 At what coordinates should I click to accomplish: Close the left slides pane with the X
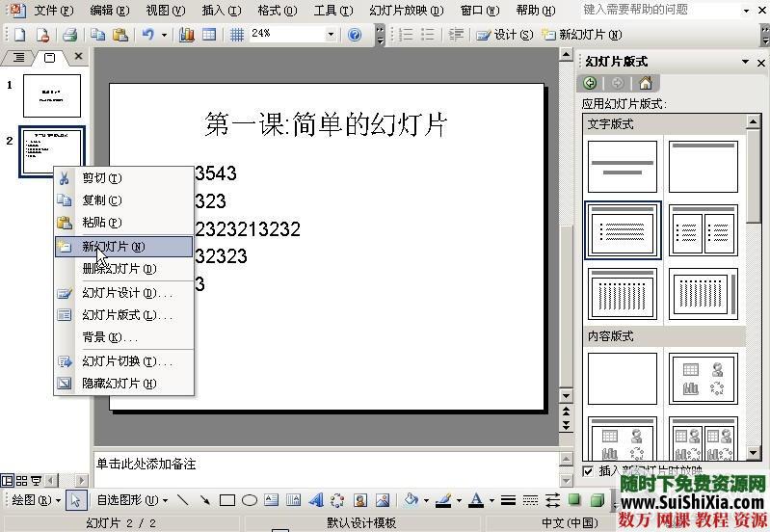(78, 56)
